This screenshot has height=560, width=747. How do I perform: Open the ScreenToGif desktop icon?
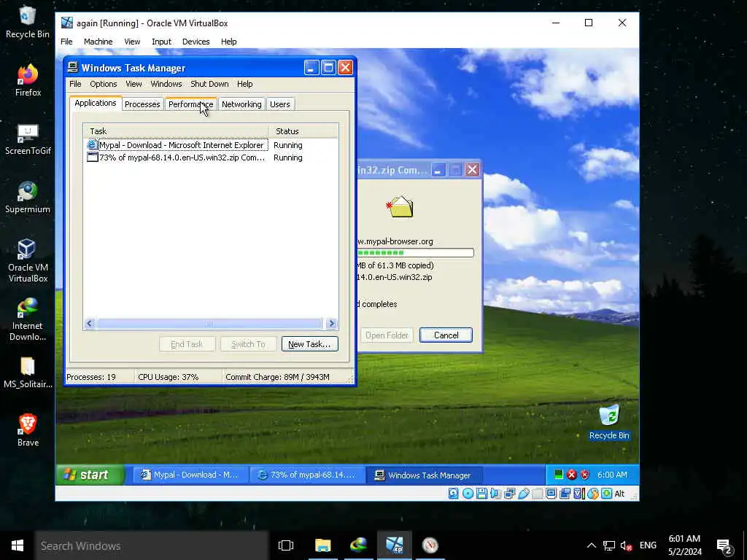pyautogui.click(x=28, y=139)
